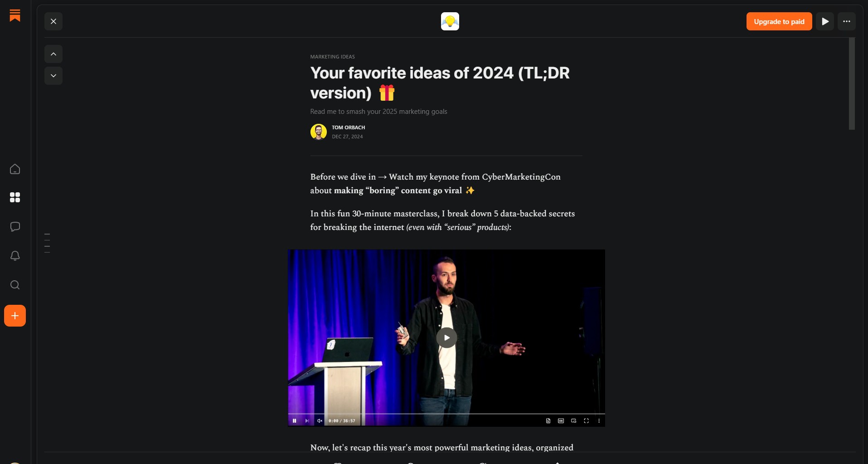Go to next post with down chevron

pos(53,76)
